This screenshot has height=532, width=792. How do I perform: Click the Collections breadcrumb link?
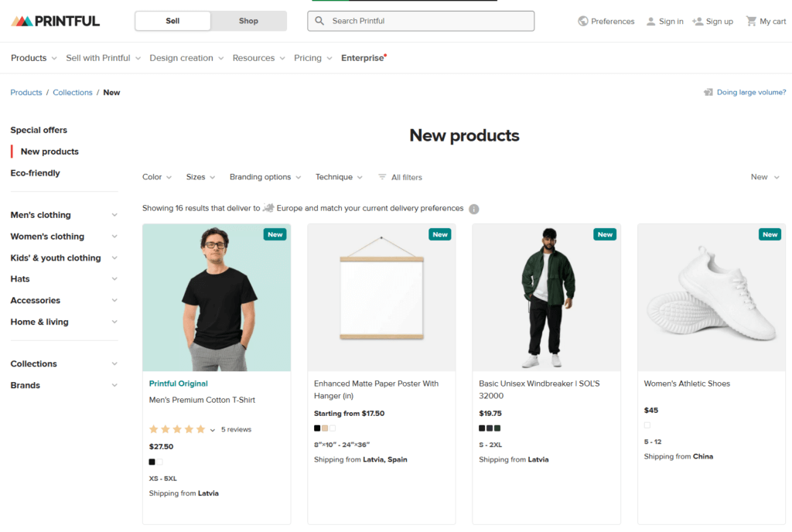click(x=72, y=92)
